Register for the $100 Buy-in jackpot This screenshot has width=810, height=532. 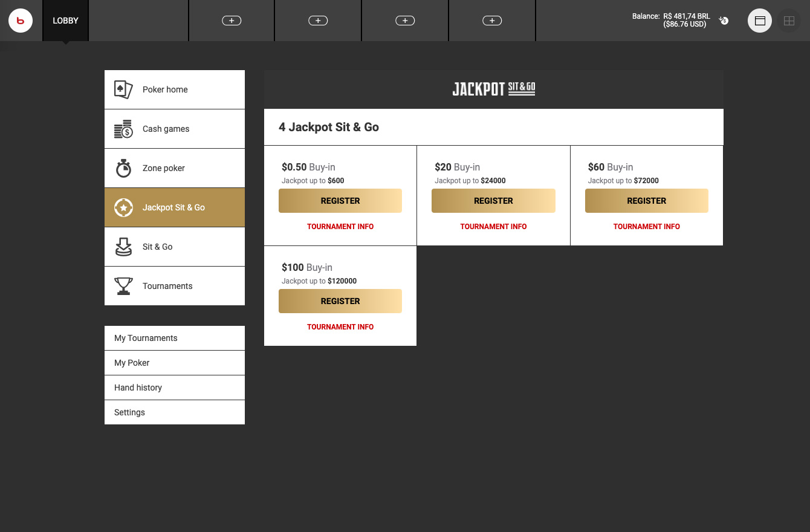[x=340, y=301]
